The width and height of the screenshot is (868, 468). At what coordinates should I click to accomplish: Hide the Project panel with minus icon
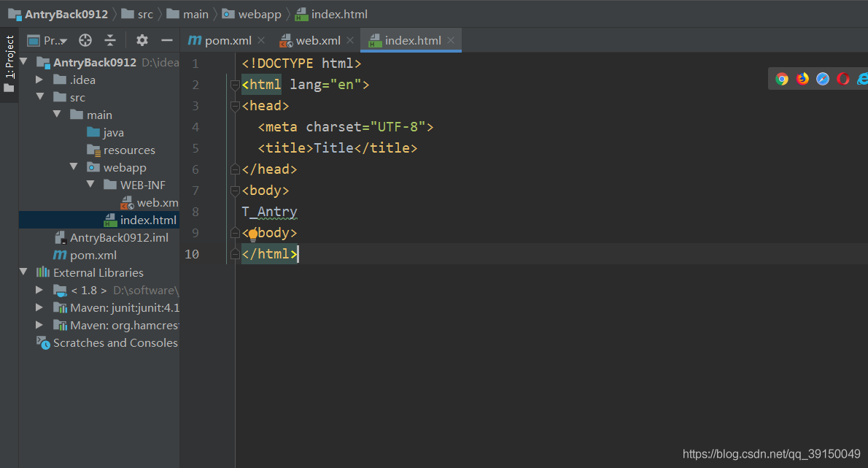click(x=166, y=40)
